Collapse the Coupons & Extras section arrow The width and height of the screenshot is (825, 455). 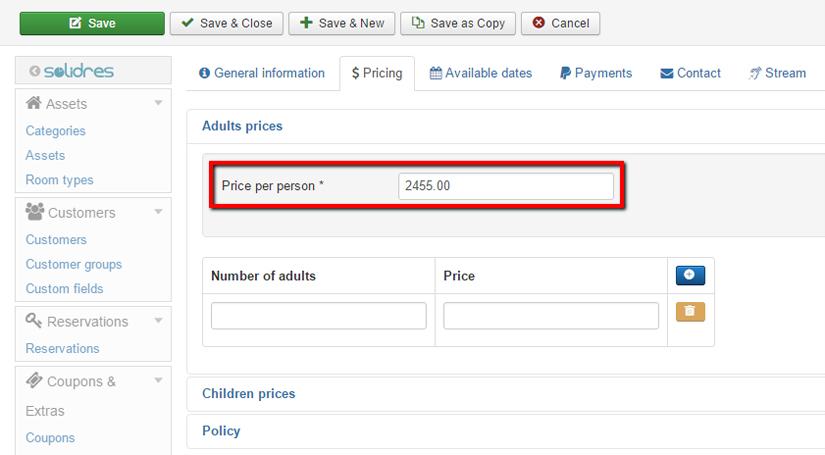(158, 381)
